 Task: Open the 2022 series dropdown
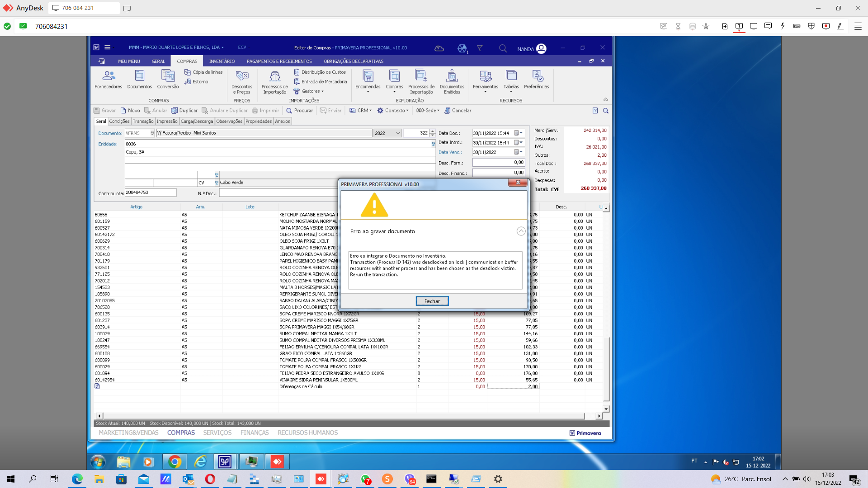tap(398, 133)
